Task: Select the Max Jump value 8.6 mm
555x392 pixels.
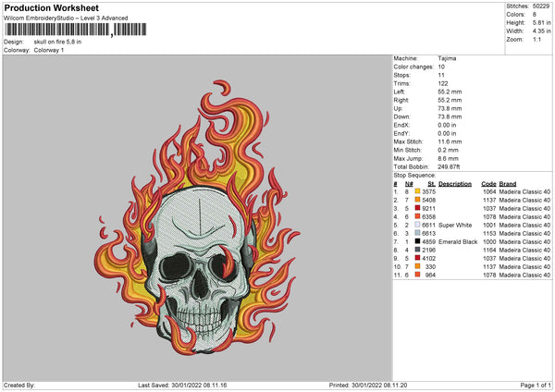Action: (448, 158)
